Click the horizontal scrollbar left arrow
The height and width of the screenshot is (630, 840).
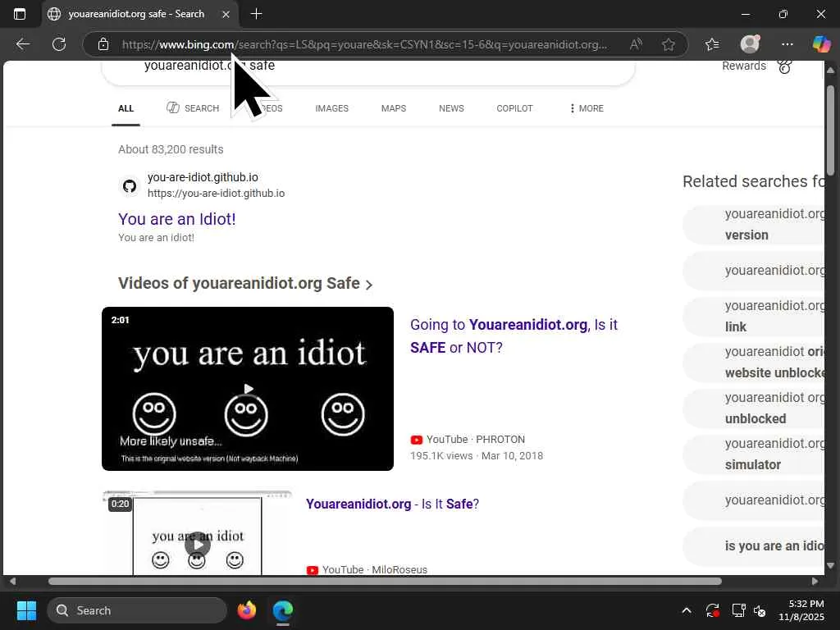pyautogui.click(x=12, y=582)
